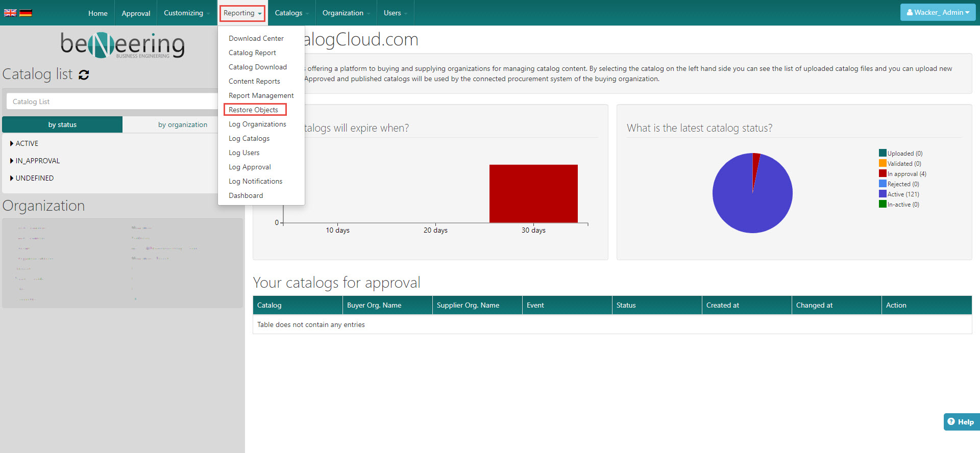Expand the IN_APPROVAL status tree node

[x=12, y=161]
